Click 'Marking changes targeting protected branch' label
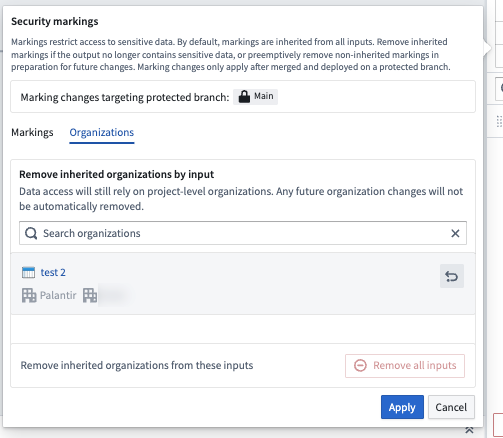The width and height of the screenshot is (503, 438). (x=125, y=97)
